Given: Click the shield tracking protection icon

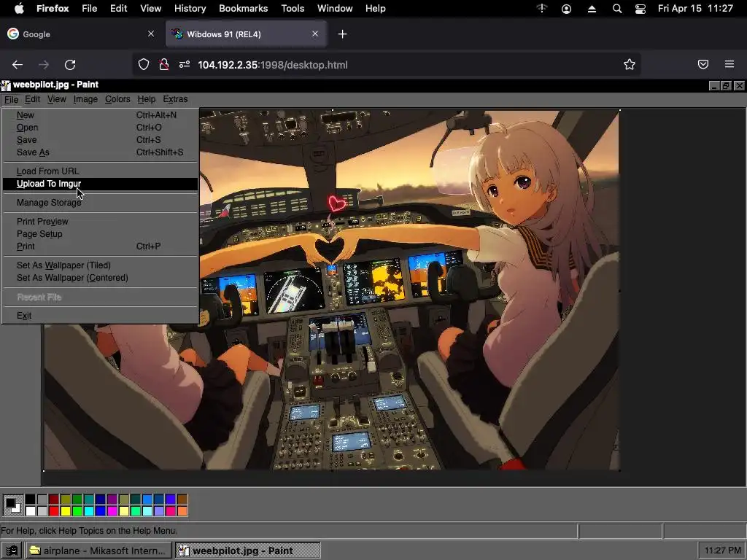Looking at the screenshot, I should [x=144, y=65].
